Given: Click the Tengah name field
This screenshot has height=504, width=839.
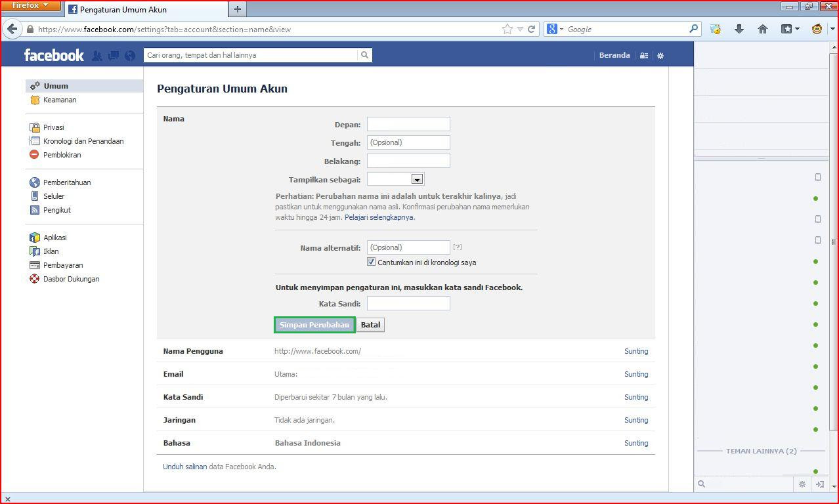Looking at the screenshot, I should (408, 142).
